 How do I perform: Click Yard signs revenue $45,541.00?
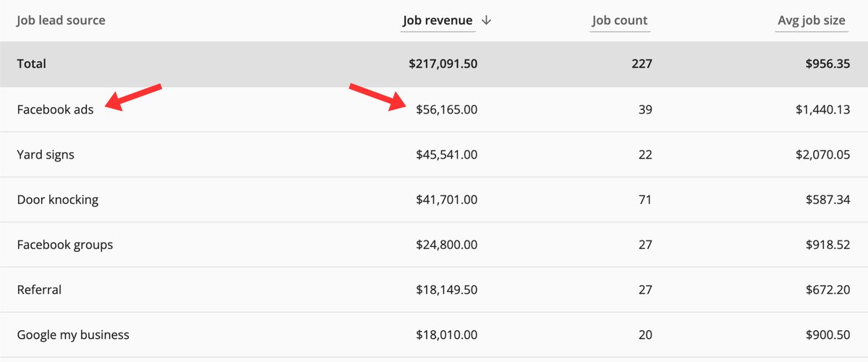click(x=446, y=155)
